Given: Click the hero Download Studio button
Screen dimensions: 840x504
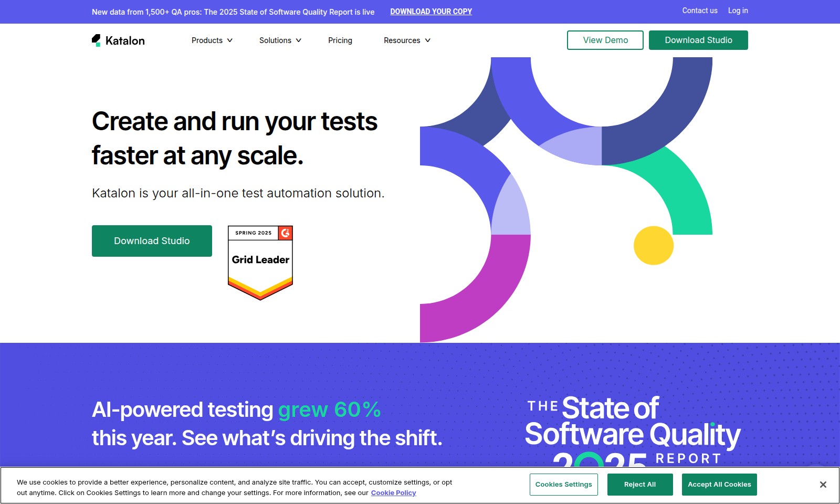Looking at the screenshot, I should (x=152, y=241).
